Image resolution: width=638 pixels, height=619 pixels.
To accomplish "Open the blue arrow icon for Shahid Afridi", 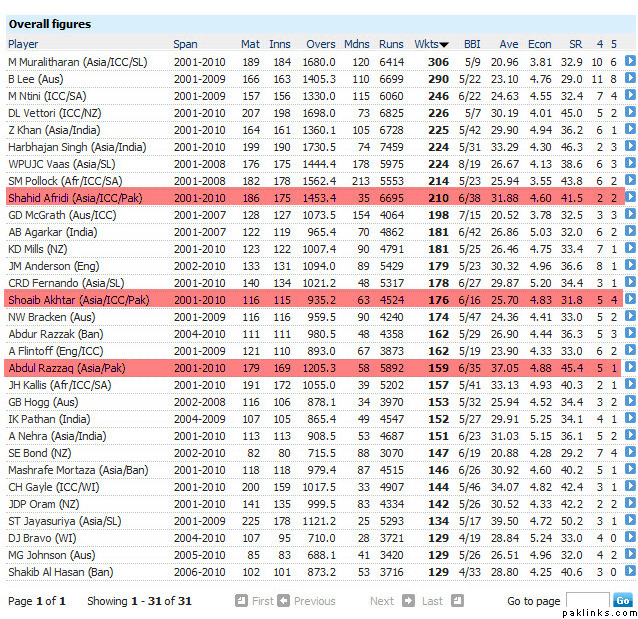I will point(630,198).
